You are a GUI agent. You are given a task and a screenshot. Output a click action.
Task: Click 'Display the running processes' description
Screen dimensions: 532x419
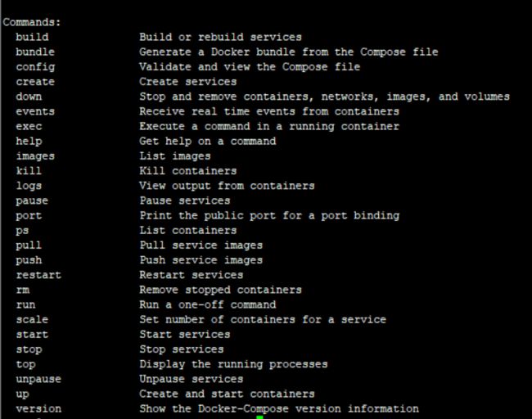click(x=233, y=364)
